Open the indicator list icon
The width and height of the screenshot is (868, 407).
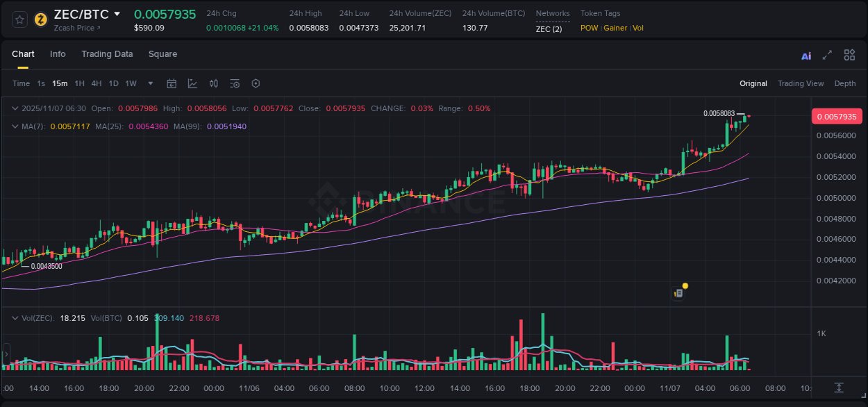point(234,83)
